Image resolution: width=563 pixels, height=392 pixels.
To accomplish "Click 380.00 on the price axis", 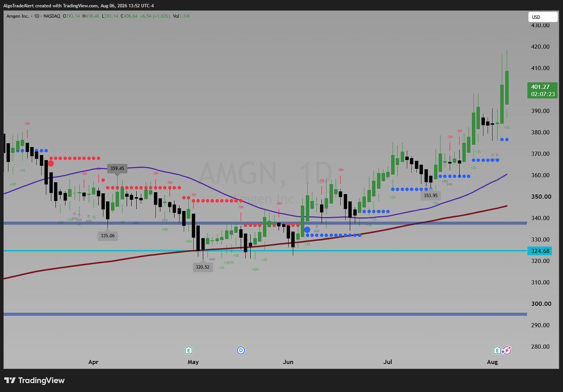I will pyautogui.click(x=540, y=132).
